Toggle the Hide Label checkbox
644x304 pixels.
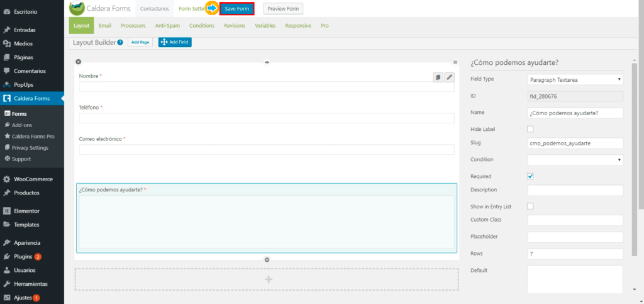tap(530, 129)
